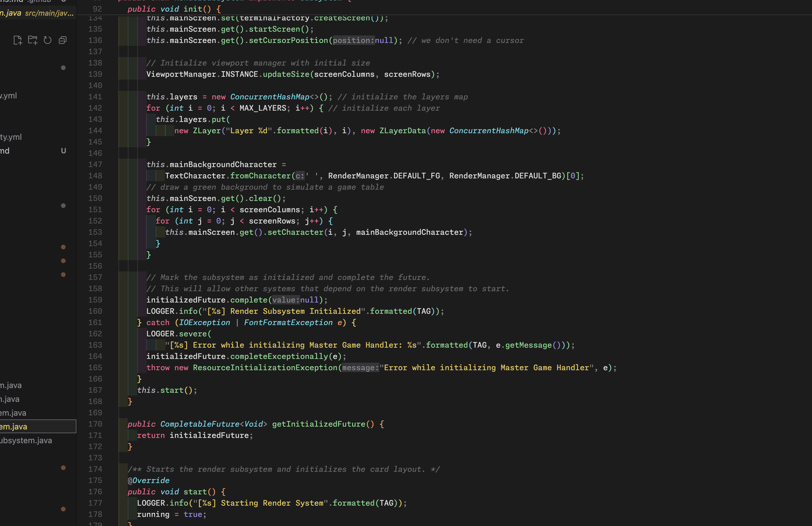Image resolution: width=812 pixels, height=526 pixels.
Task: Click line number 176 in the gutter
Action: tap(95, 492)
